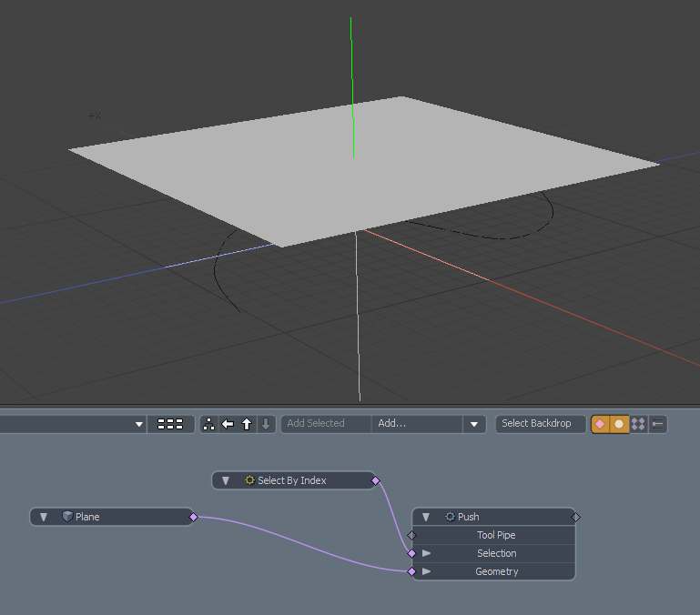Open the Add... dropdown menu

(x=473, y=424)
